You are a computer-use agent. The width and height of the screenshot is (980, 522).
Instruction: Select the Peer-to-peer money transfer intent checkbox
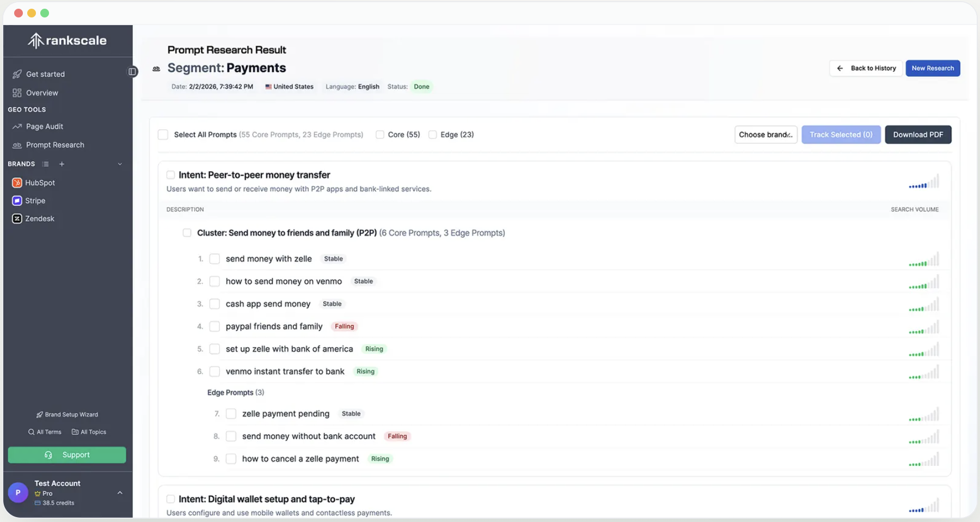click(170, 175)
